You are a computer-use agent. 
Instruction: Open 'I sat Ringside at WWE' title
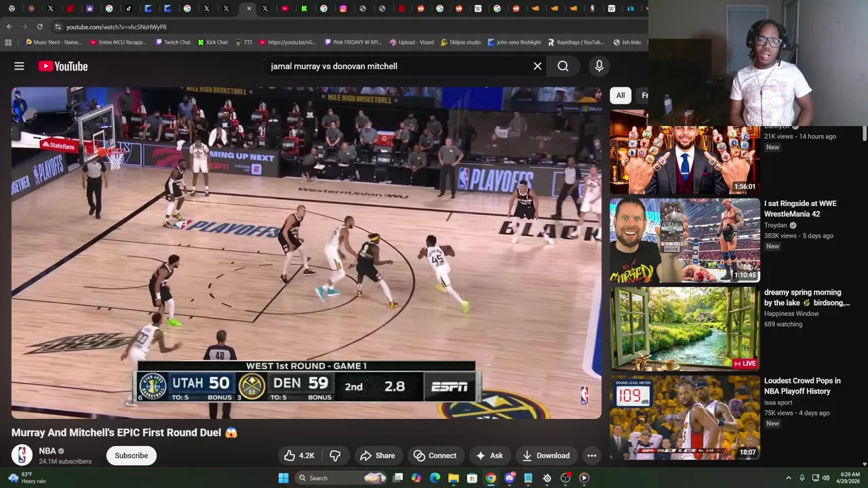800,209
